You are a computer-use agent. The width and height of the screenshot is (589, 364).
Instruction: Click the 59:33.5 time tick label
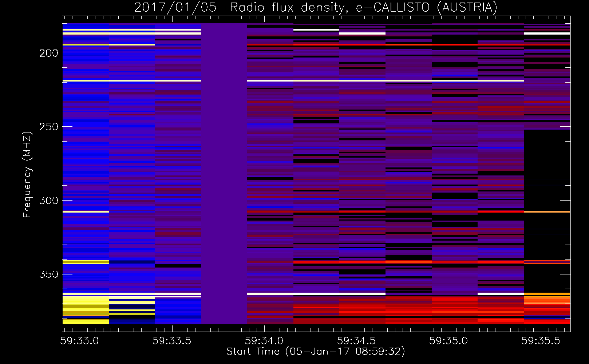[172, 341]
